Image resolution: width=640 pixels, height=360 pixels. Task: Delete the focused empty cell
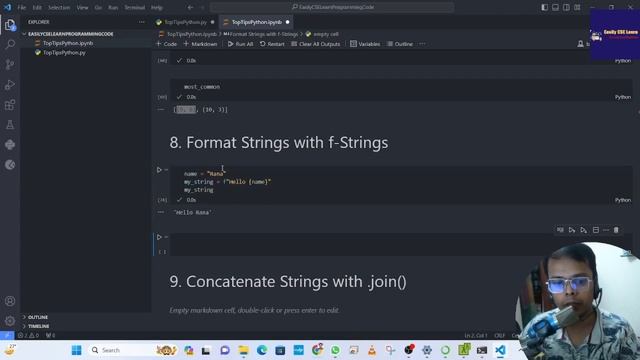coord(616,230)
